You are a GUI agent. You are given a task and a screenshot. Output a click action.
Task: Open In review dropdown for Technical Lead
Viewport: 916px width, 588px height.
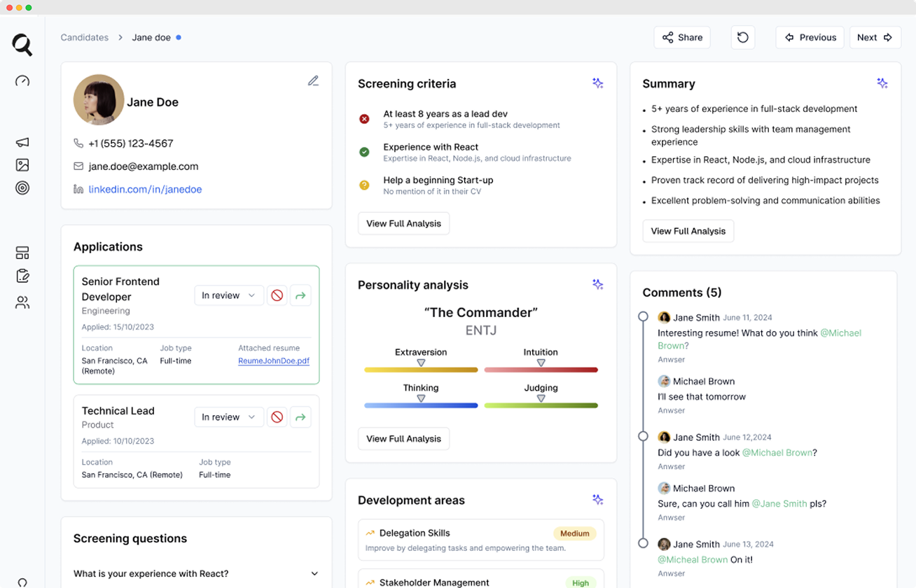click(228, 417)
